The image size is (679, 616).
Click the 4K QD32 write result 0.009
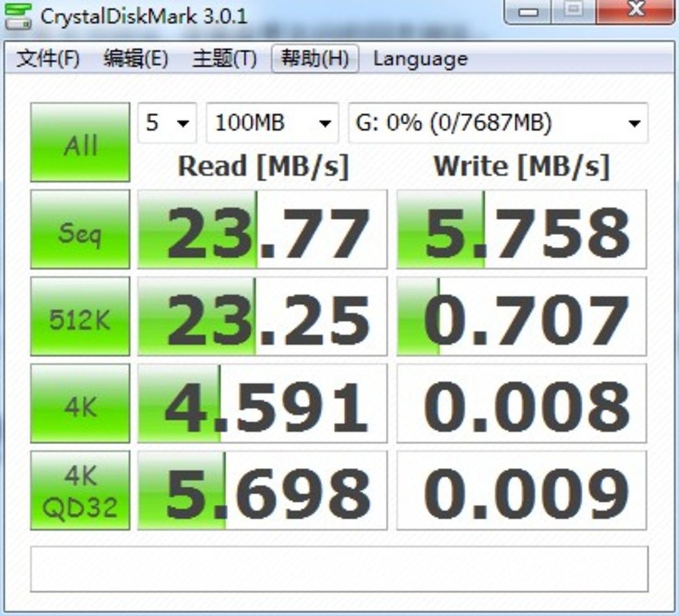pos(521,490)
